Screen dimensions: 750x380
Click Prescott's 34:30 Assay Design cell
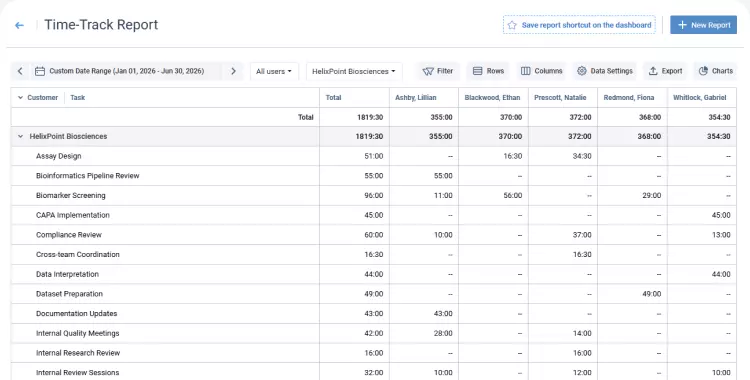click(582, 156)
